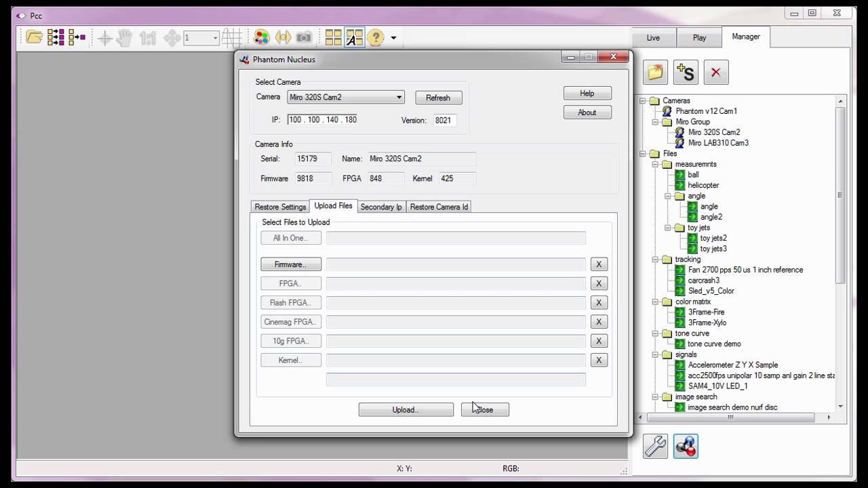This screenshot has width=868, height=488.
Task: Open the zoom level combo box
Action: [201, 38]
